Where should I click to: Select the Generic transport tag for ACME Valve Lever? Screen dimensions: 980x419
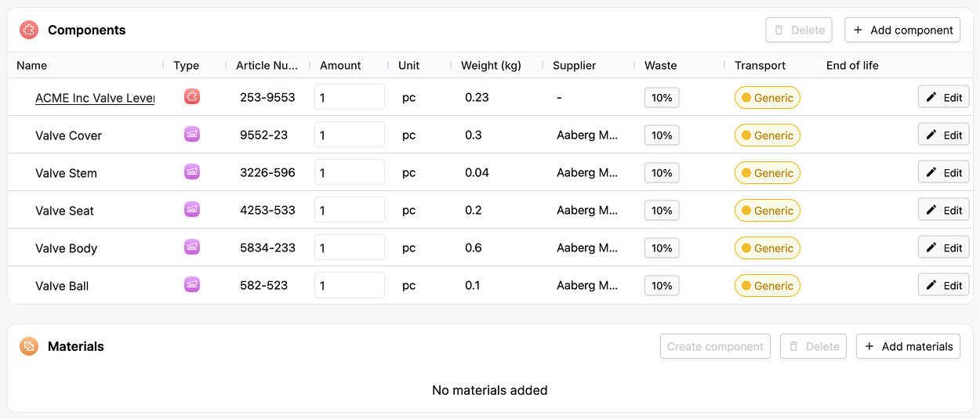[x=767, y=97]
